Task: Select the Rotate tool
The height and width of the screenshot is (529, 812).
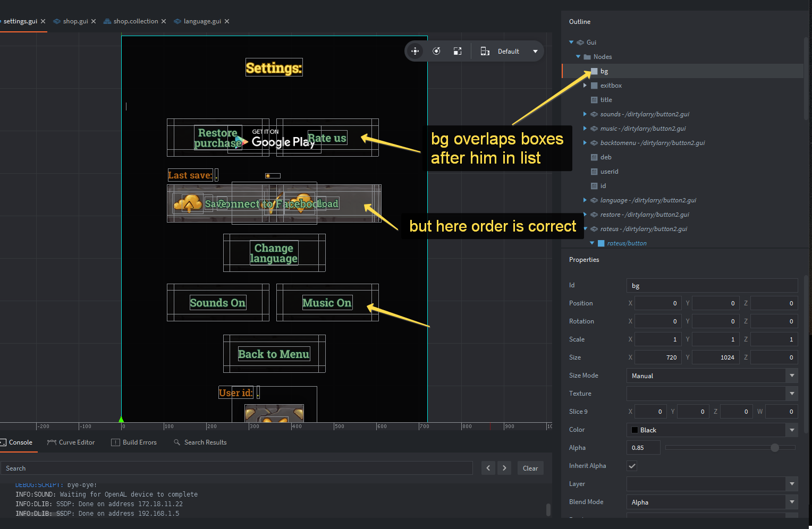Action: pos(436,51)
